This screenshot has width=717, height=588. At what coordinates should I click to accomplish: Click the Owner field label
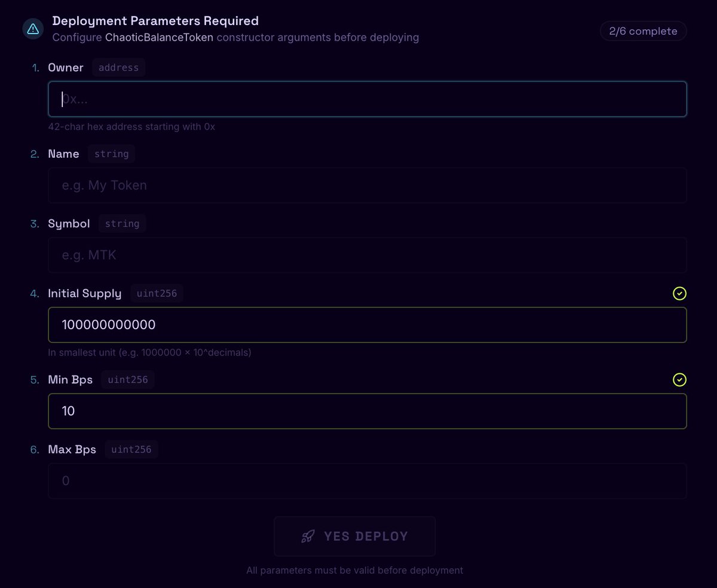[66, 68]
